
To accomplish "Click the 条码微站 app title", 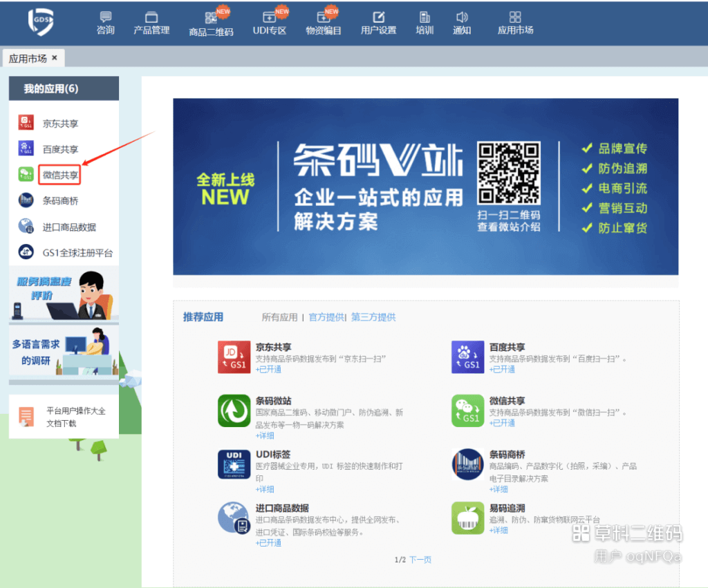I will pos(273,401).
